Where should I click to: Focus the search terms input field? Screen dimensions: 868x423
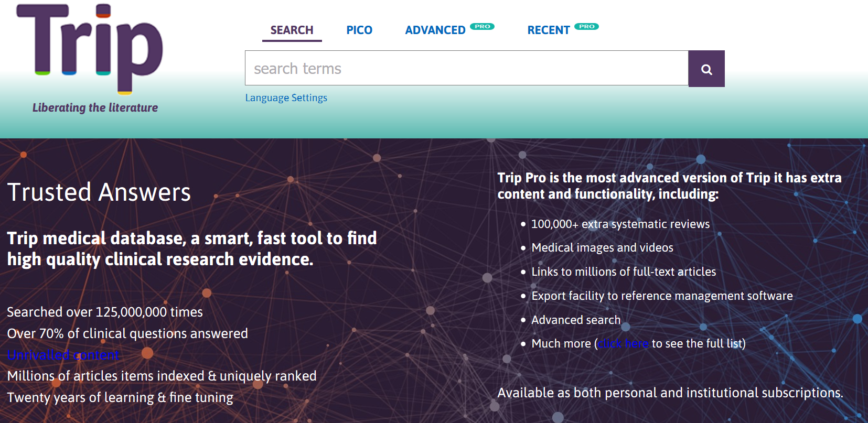click(467, 68)
